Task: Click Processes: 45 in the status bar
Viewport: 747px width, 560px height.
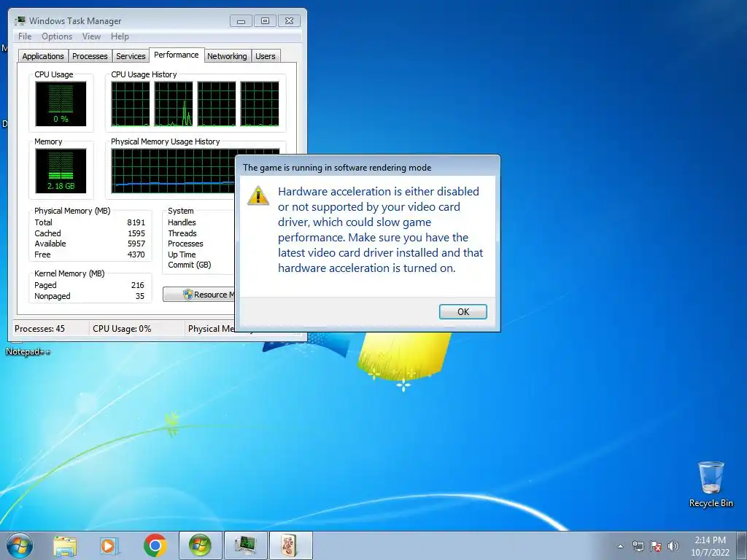Action: point(39,329)
